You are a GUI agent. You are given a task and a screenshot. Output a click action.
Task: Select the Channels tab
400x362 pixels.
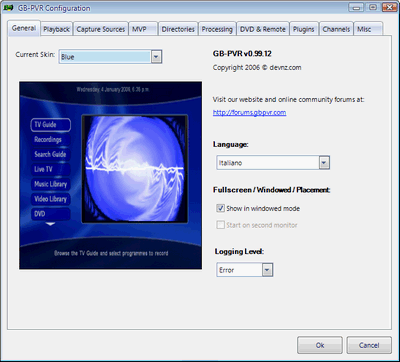336,29
